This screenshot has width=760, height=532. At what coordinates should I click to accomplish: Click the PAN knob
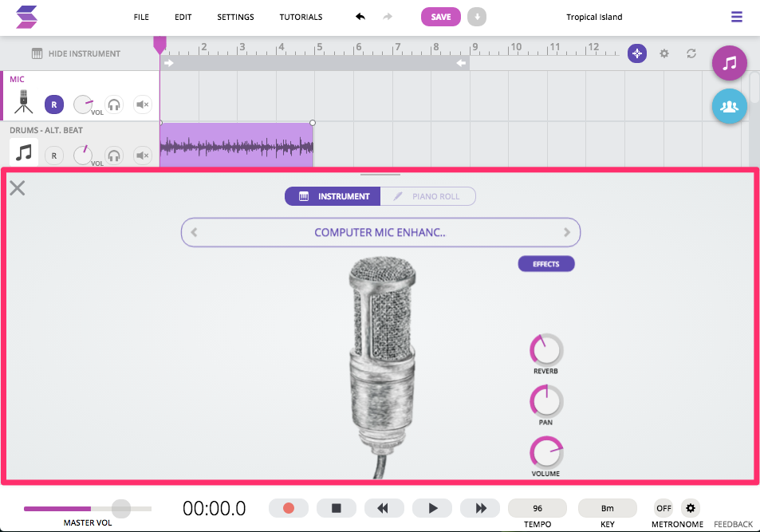(546, 401)
